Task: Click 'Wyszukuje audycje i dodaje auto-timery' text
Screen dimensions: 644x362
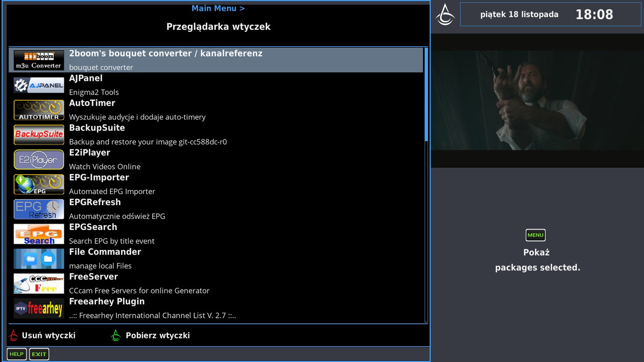Action: point(137,117)
